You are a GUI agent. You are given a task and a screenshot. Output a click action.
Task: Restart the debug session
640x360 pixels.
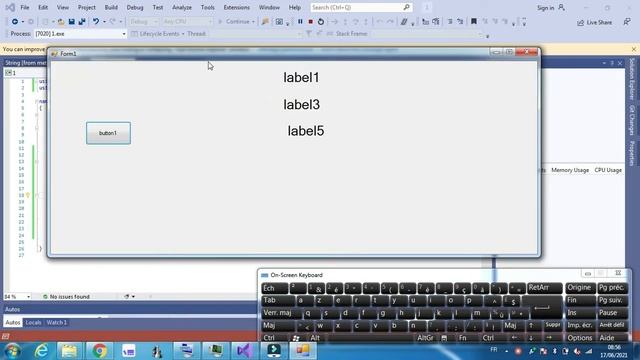coord(321,22)
